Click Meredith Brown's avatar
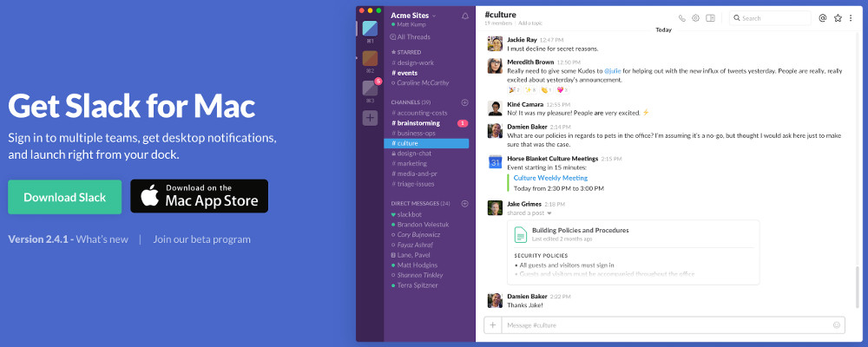Image resolution: width=868 pixels, height=347 pixels. [495, 66]
